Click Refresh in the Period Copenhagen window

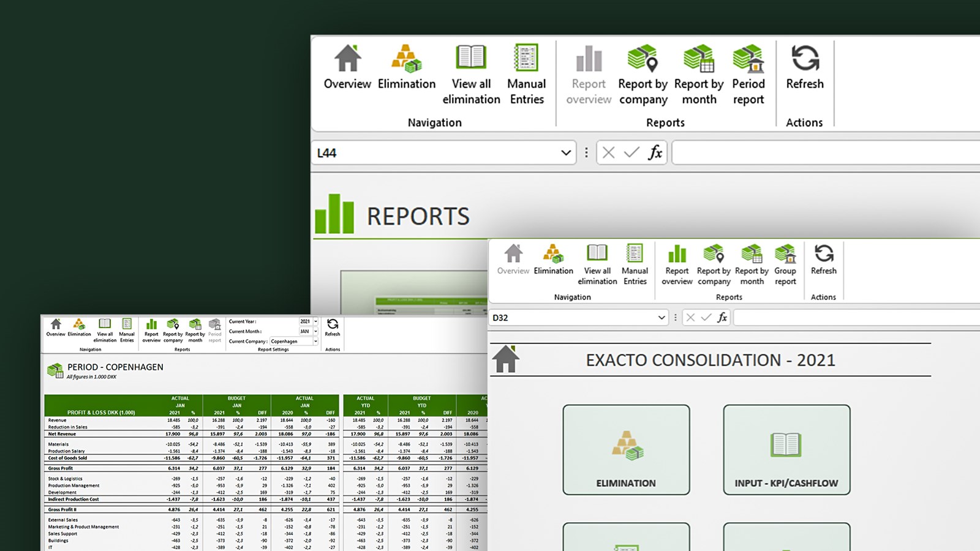(333, 328)
